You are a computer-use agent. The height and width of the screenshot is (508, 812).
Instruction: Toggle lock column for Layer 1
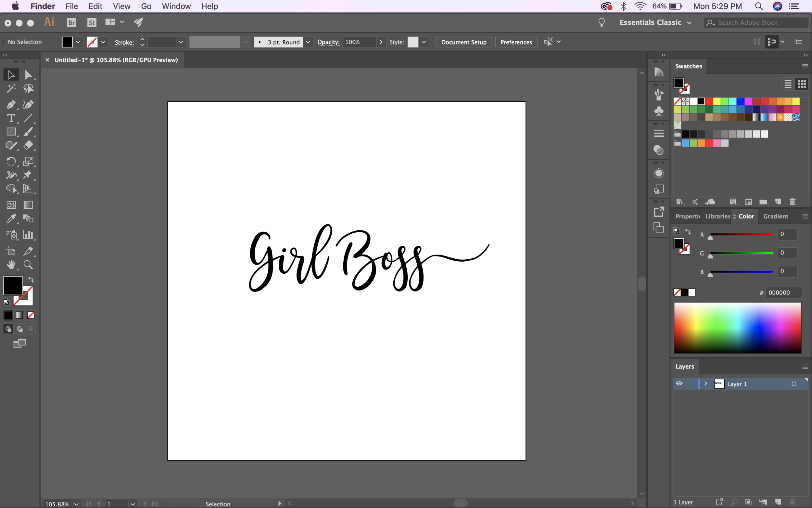tap(691, 384)
